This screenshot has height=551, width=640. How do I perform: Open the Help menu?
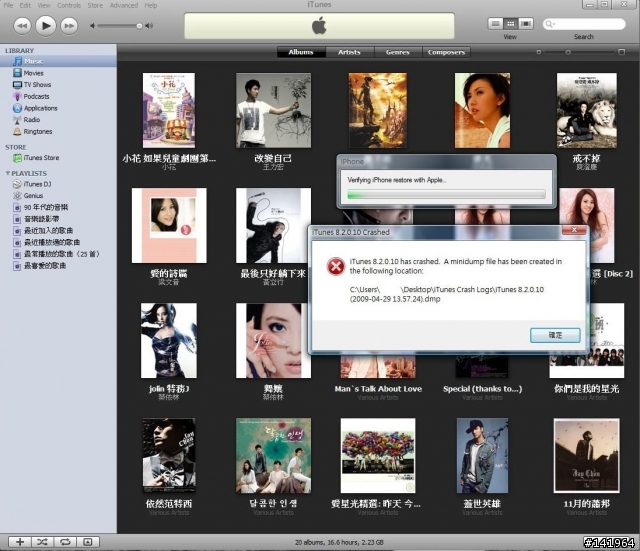point(151,5)
